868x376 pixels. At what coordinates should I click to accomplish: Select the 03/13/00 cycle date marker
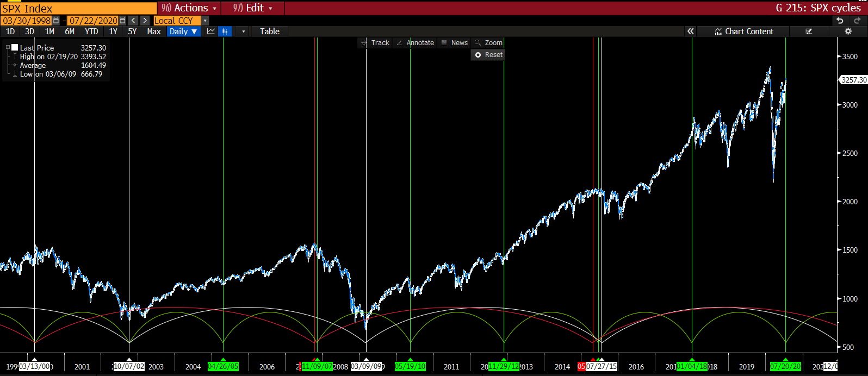tap(35, 367)
